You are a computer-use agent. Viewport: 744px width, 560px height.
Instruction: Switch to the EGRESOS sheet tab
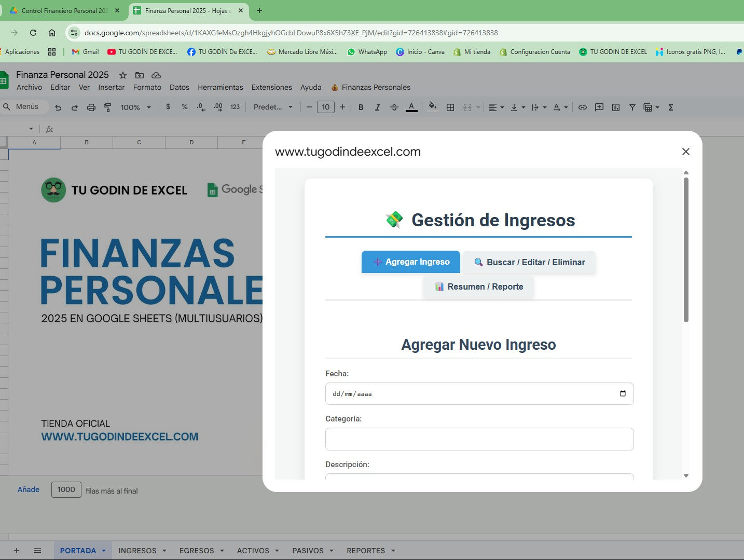[197, 550]
